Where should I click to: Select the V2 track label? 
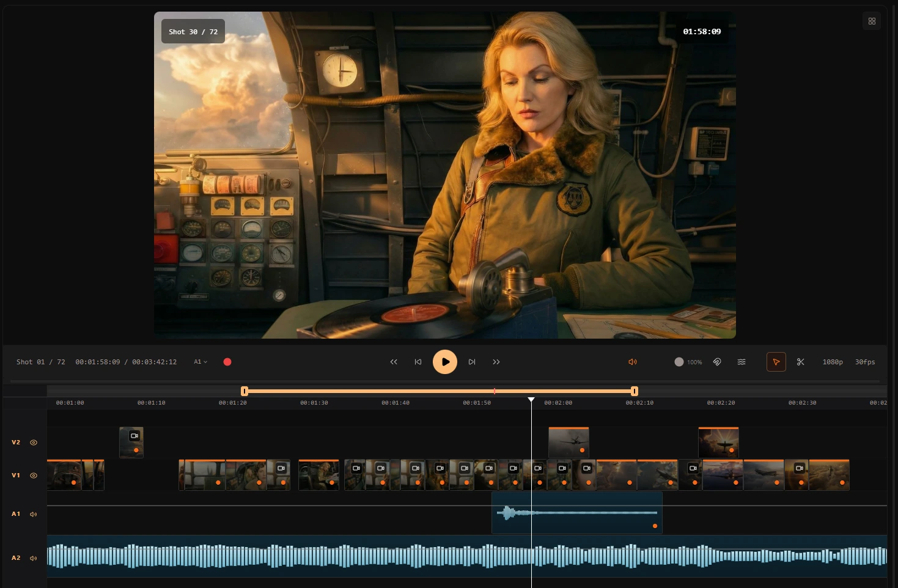pyautogui.click(x=16, y=442)
